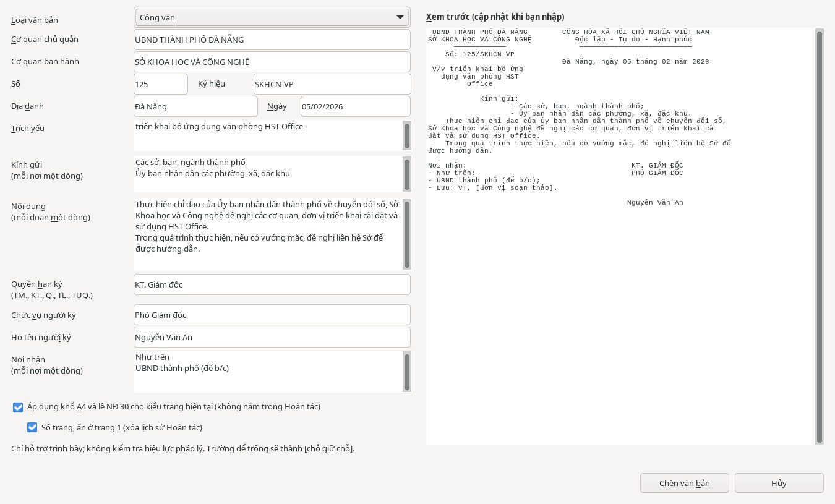Click the preview line Kính gửi:
This screenshot has height=504, width=835.
point(499,99)
